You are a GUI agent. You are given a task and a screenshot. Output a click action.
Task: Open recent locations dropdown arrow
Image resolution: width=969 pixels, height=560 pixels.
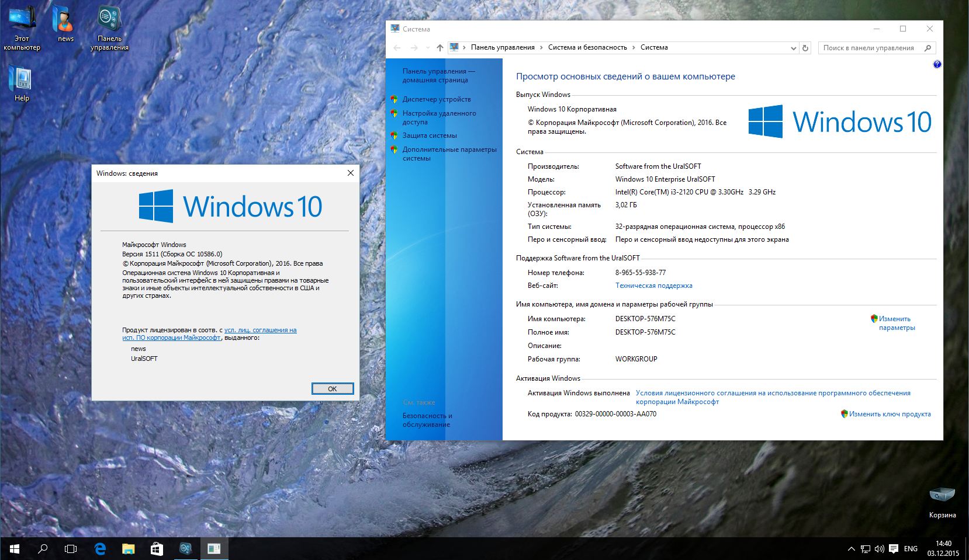click(428, 48)
